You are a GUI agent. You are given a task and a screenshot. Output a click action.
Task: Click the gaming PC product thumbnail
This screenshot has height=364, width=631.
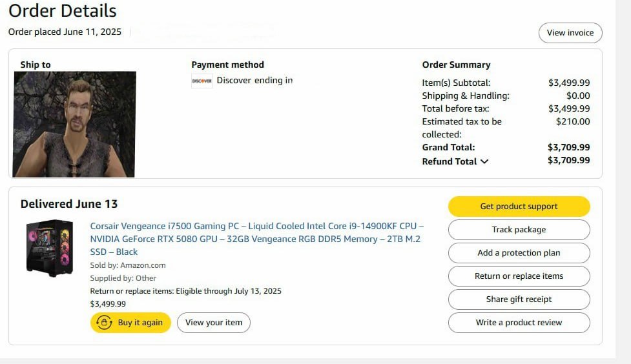pyautogui.click(x=50, y=248)
